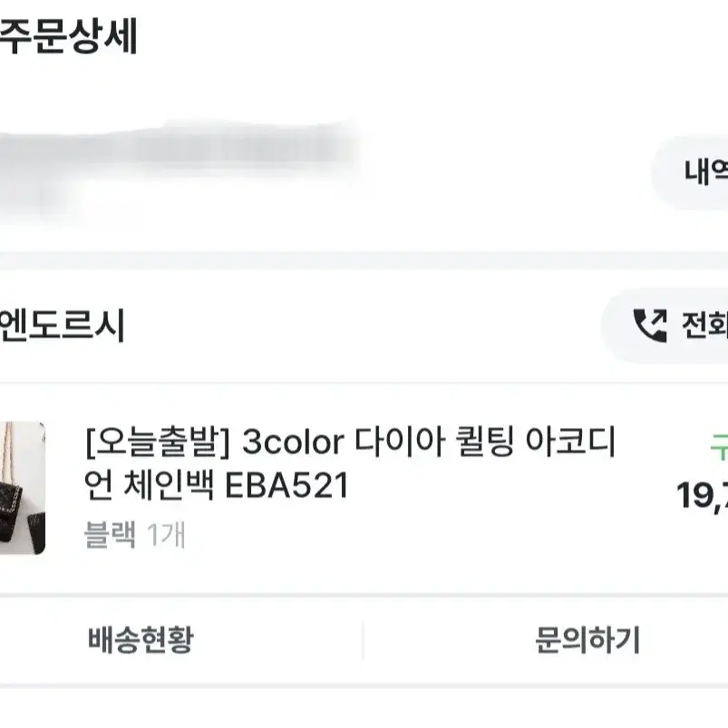Tap the blurred order information line
Image resolution: width=728 pixels, height=728 pixels.
pyautogui.click(x=177, y=149)
